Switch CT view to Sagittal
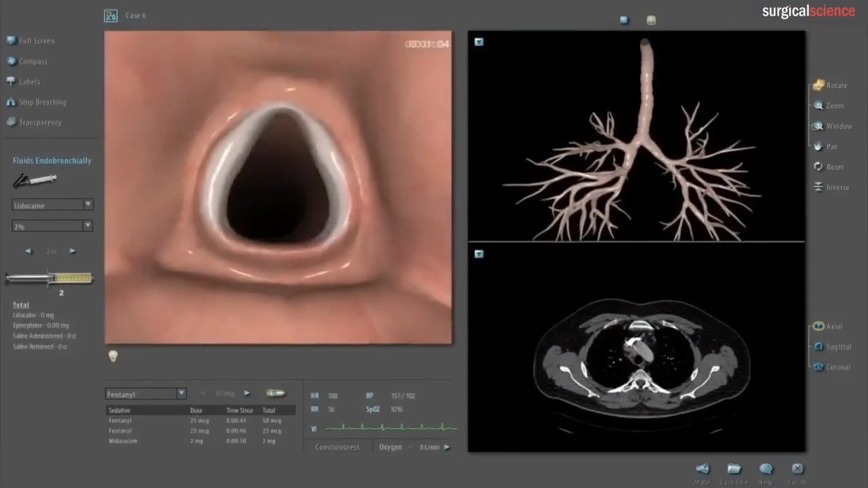Screen dimensions: 868x488 click(818, 346)
